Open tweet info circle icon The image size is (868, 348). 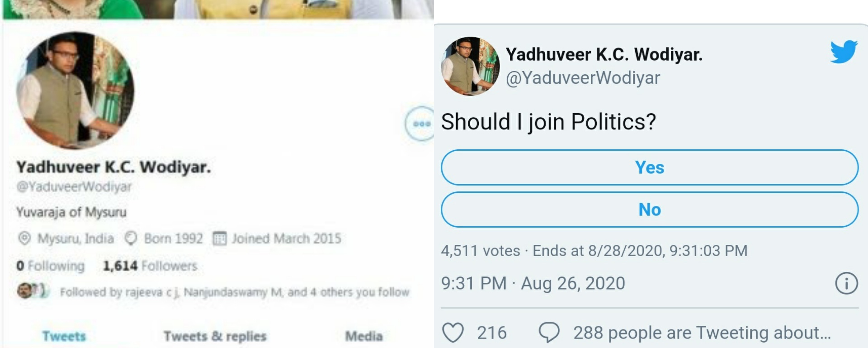click(x=846, y=284)
